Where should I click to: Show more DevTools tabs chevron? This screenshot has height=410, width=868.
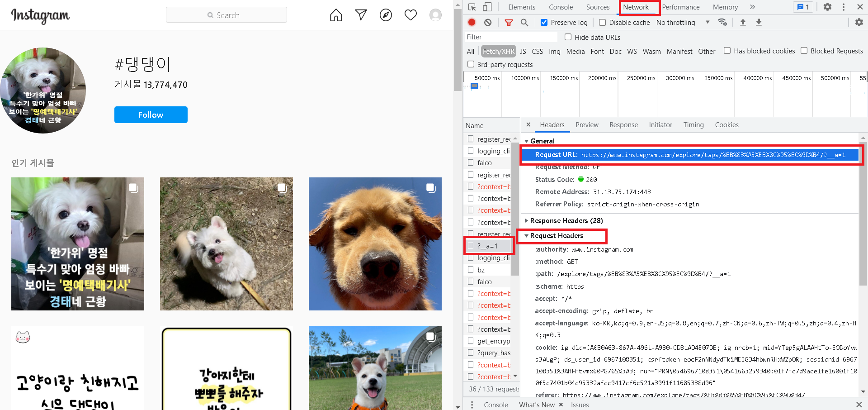click(x=753, y=7)
